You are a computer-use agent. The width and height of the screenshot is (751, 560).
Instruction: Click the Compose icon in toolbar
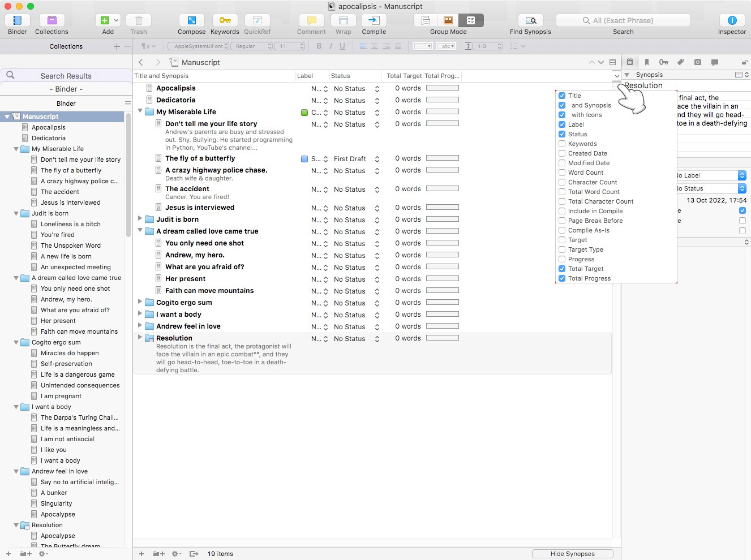point(192,20)
